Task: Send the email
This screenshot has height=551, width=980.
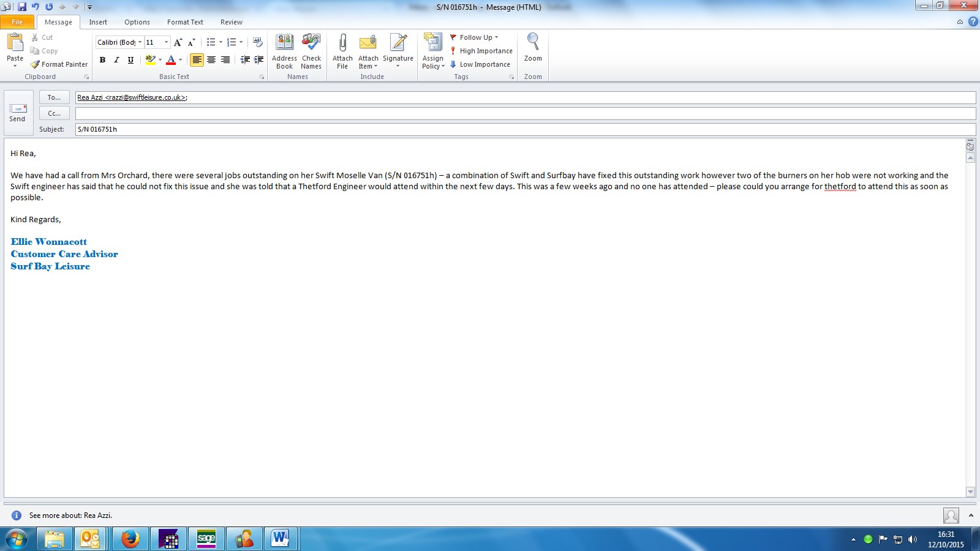Action: [x=18, y=113]
